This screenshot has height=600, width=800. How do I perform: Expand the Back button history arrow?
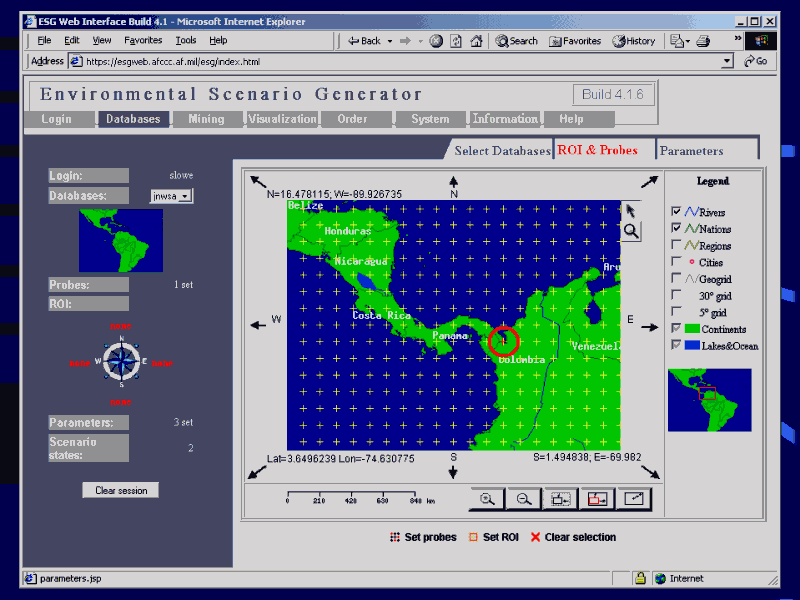[x=390, y=41]
